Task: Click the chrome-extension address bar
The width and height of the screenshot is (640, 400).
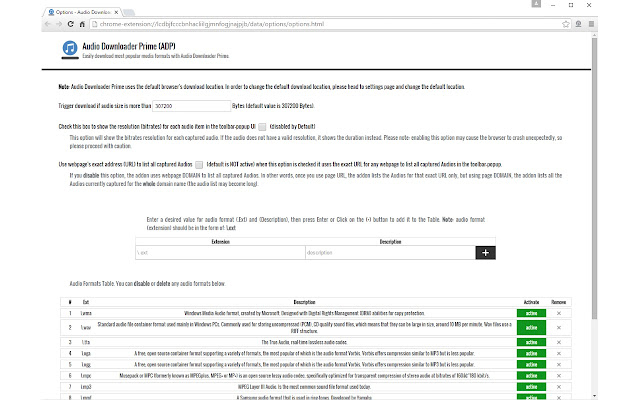Action: [x=327, y=24]
